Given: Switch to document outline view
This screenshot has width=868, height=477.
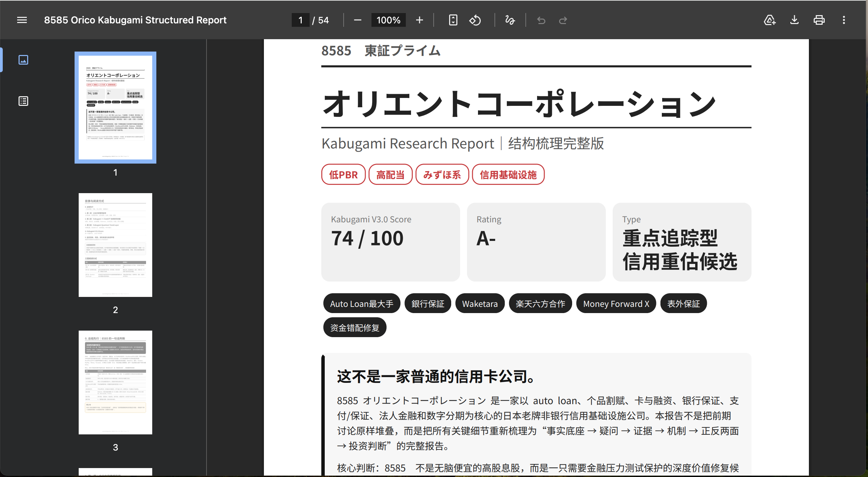Looking at the screenshot, I should pos(23,101).
